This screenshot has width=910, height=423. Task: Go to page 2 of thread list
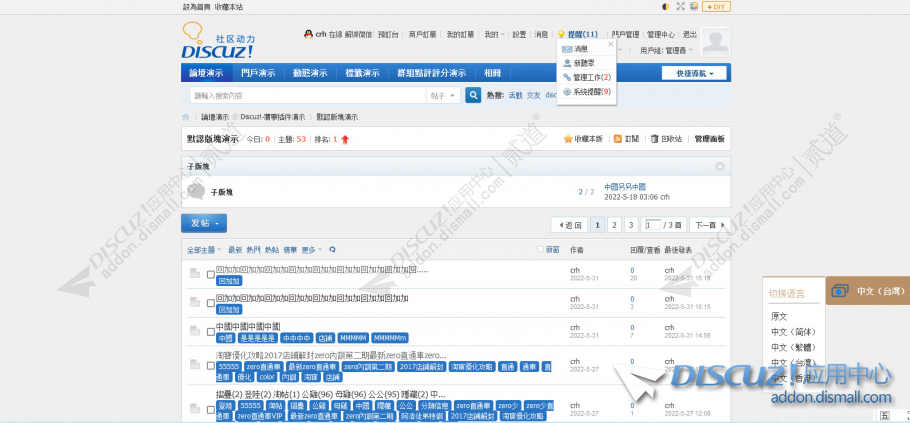pyautogui.click(x=615, y=225)
